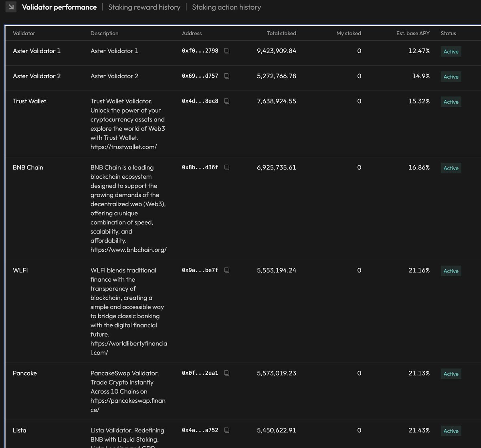Click the address text 0x4d...8ec8
481x448 pixels.
point(200,101)
